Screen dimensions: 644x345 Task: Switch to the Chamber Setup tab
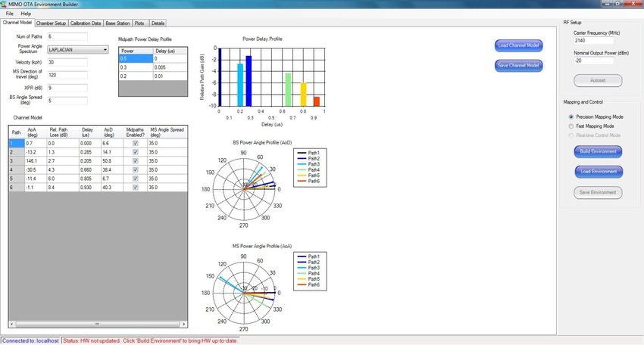coord(51,23)
